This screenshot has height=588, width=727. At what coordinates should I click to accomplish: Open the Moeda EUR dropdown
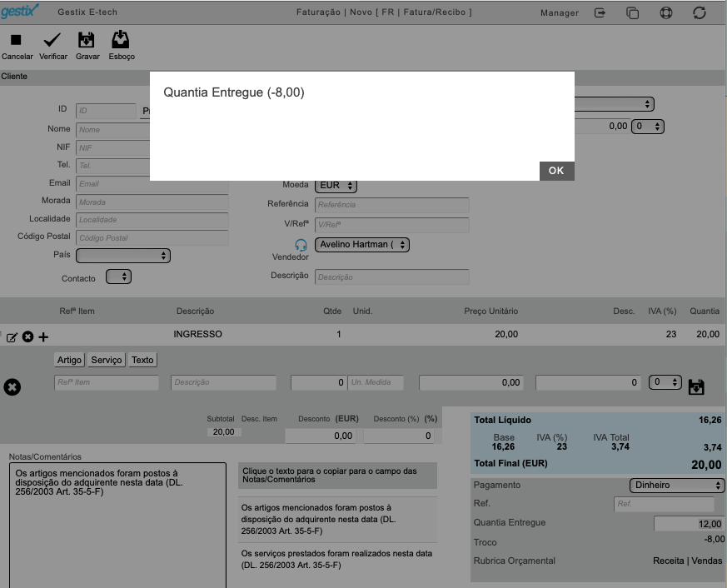336,186
